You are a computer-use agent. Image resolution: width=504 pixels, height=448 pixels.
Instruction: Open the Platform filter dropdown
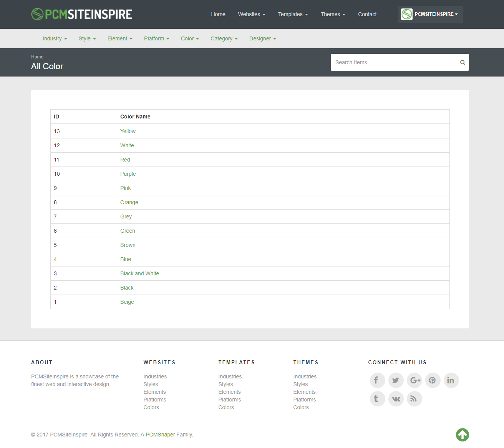pyautogui.click(x=156, y=38)
